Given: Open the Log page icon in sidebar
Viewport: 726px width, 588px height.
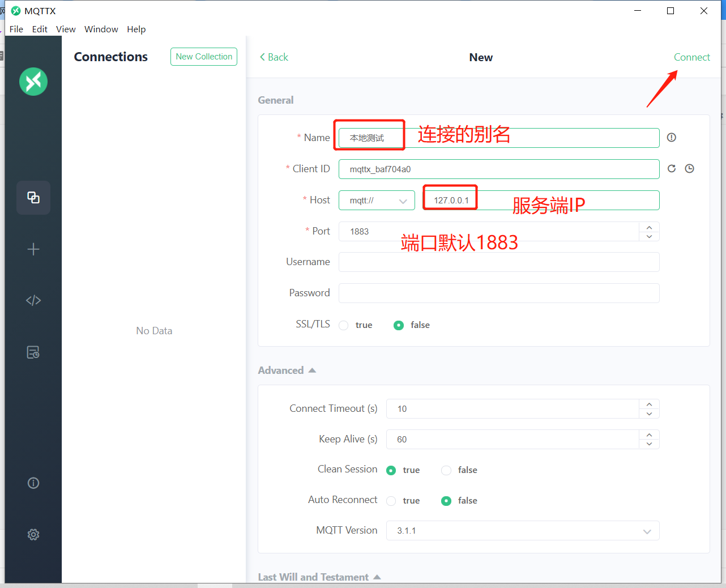Looking at the screenshot, I should [33, 352].
